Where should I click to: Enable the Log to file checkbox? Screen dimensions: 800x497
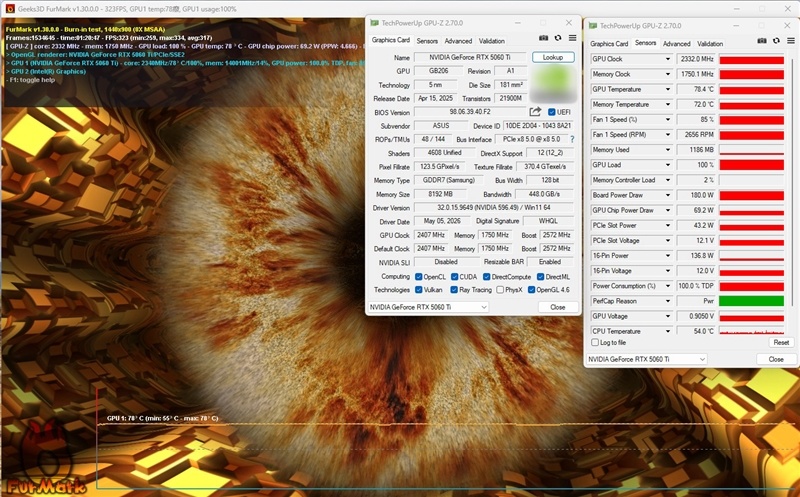pos(595,342)
